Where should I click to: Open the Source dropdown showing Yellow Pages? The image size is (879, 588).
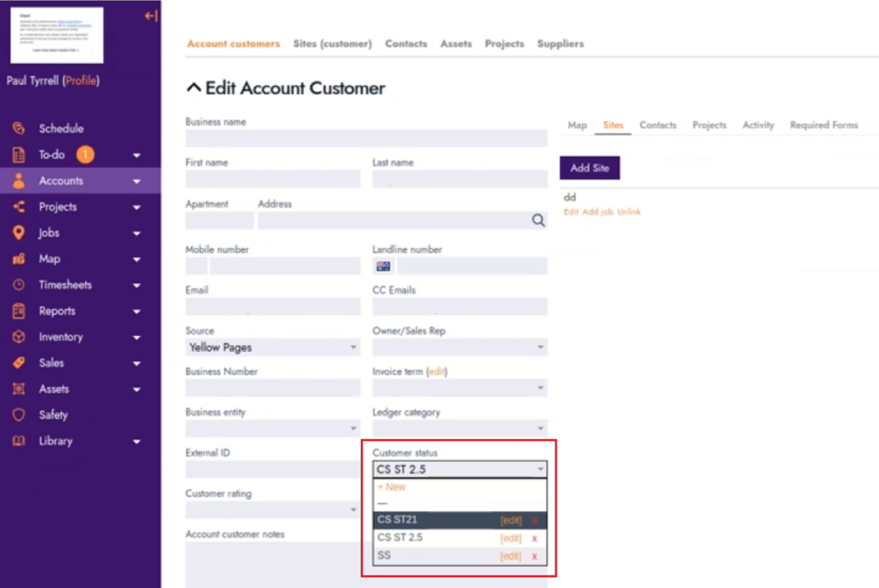tap(273, 347)
